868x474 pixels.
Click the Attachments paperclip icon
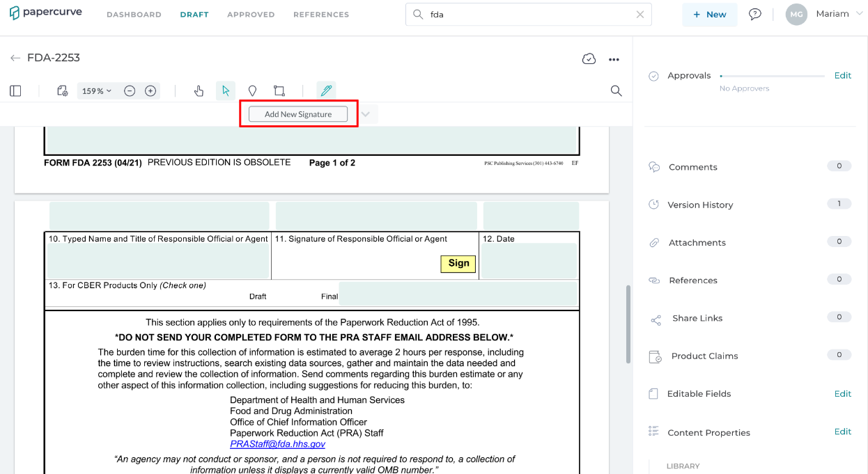click(x=654, y=242)
